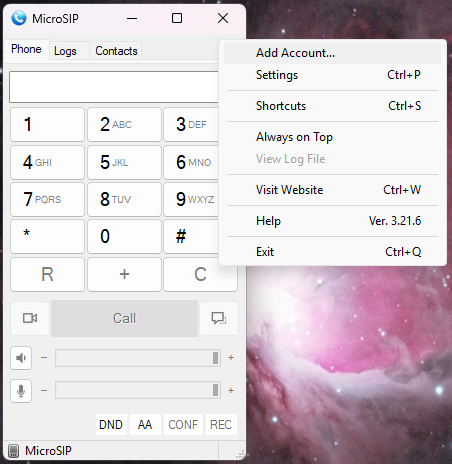Maximize the MicroSIP window
452x464 pixels.
(x=177, y=18)
